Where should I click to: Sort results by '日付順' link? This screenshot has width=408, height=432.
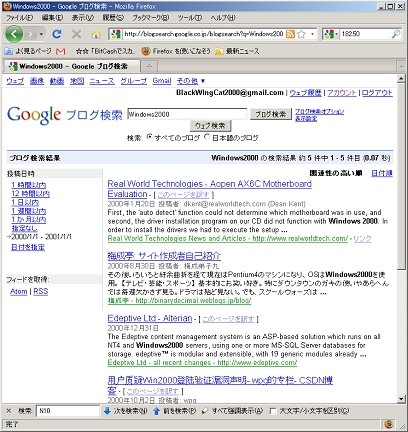(x=382, y=173)
